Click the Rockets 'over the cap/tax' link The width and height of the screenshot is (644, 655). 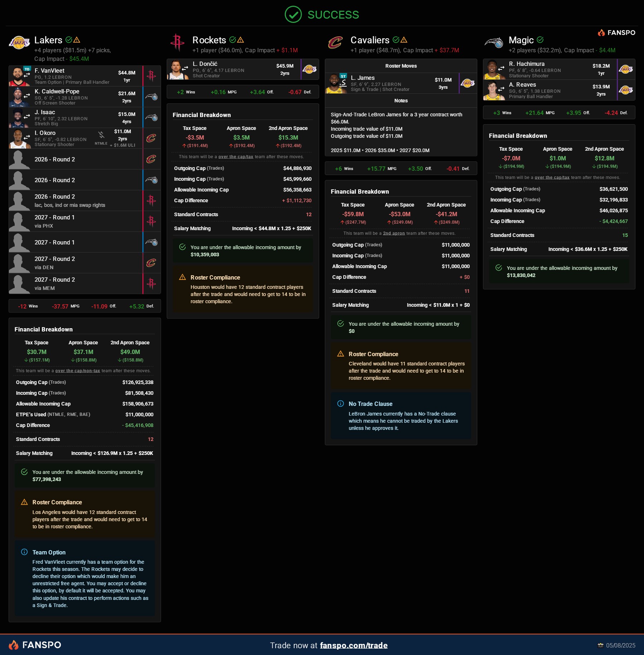236,157
